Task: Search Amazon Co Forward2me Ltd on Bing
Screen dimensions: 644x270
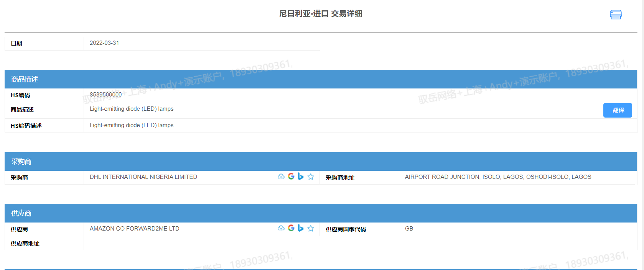Action: point(301,228)
